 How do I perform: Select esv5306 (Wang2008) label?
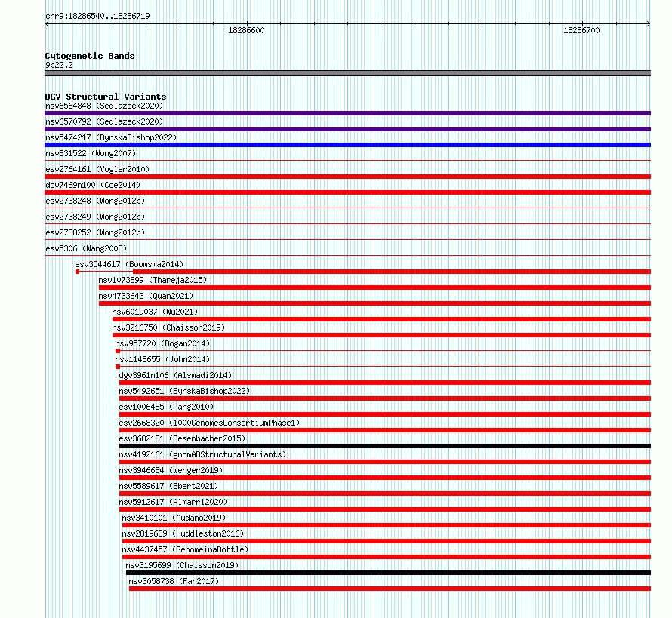click(86, 248)
